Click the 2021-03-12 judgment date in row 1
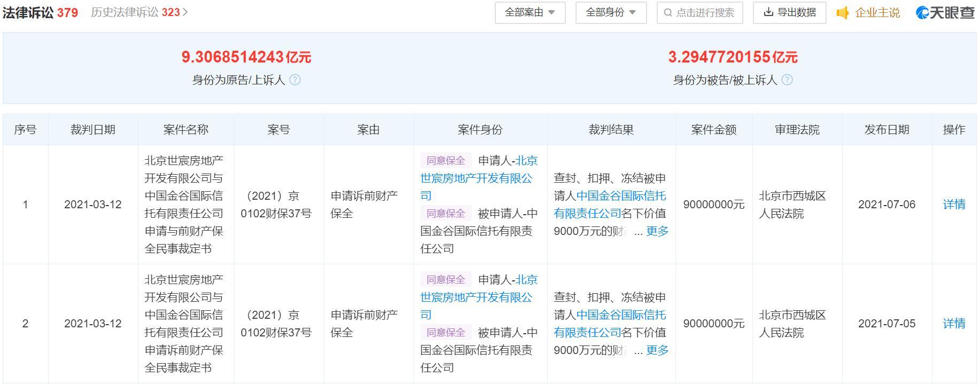 pyautogui.click(x=93, y=205)
